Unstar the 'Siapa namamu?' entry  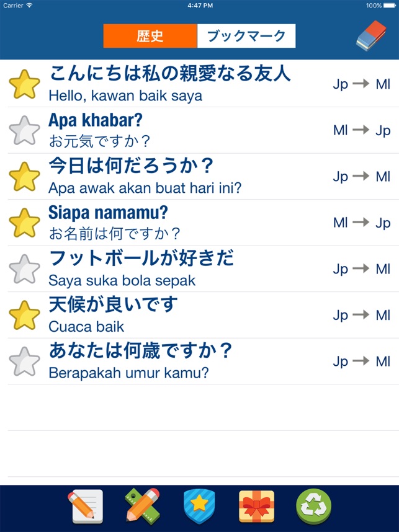(24, 222)
